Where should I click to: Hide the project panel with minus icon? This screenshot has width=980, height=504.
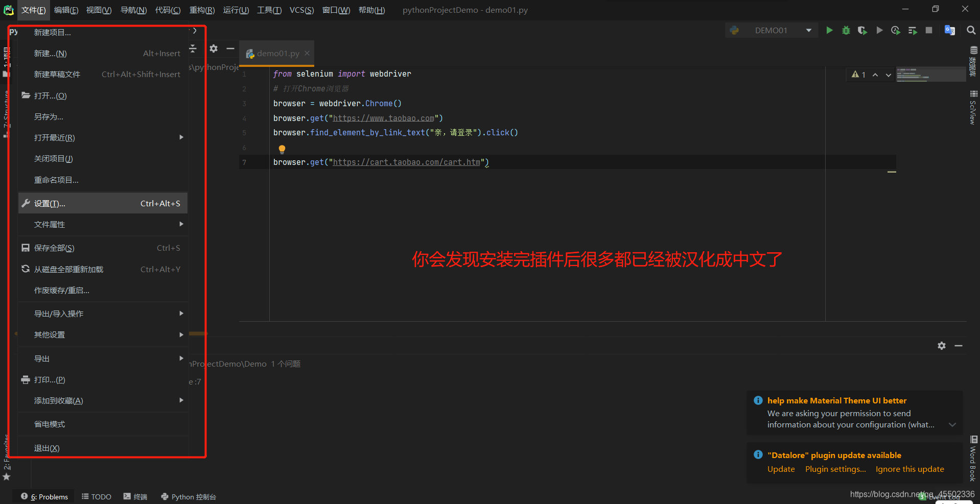(230, 49)
